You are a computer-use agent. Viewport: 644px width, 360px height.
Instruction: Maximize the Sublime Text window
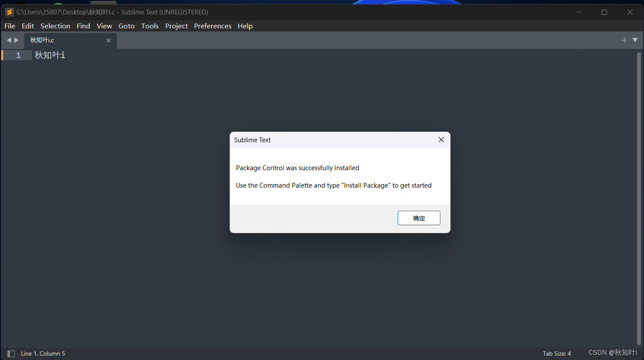coord(604,12)
